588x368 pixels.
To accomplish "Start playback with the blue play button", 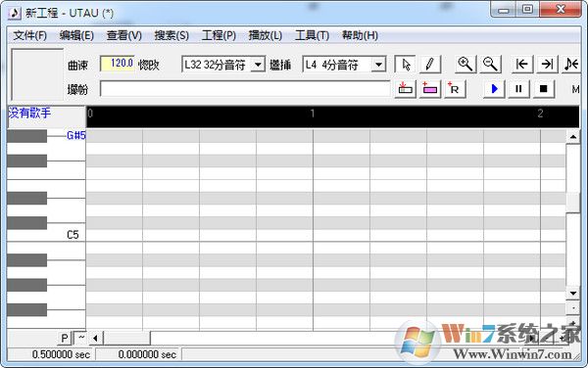I will (x=494, y=89).
